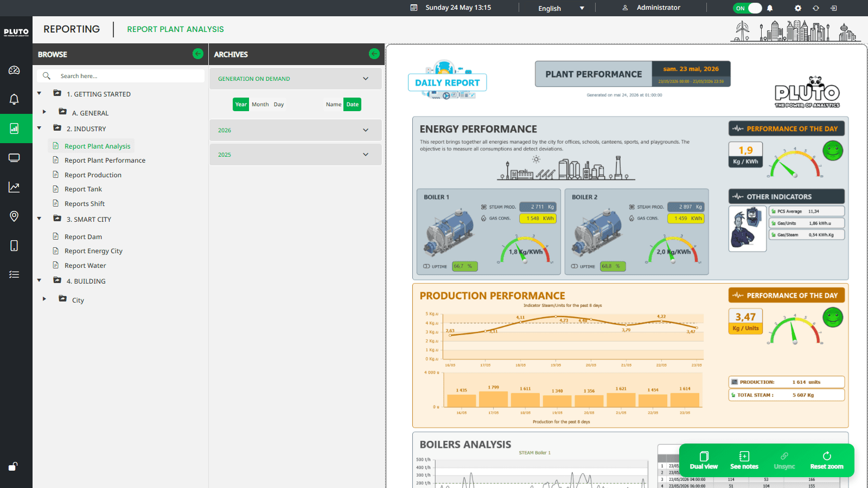
Task: Click the 4. BUILDING folder icon
Action: coord(57,280)
